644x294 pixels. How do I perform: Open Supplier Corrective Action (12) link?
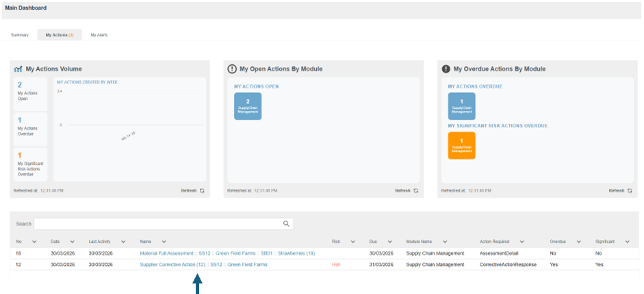tap(203, 265)
